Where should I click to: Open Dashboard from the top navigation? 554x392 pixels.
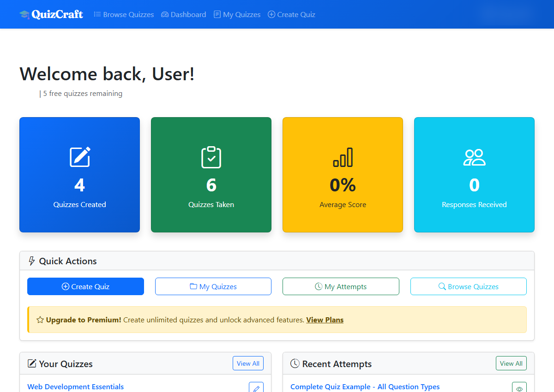pos(183,14)
